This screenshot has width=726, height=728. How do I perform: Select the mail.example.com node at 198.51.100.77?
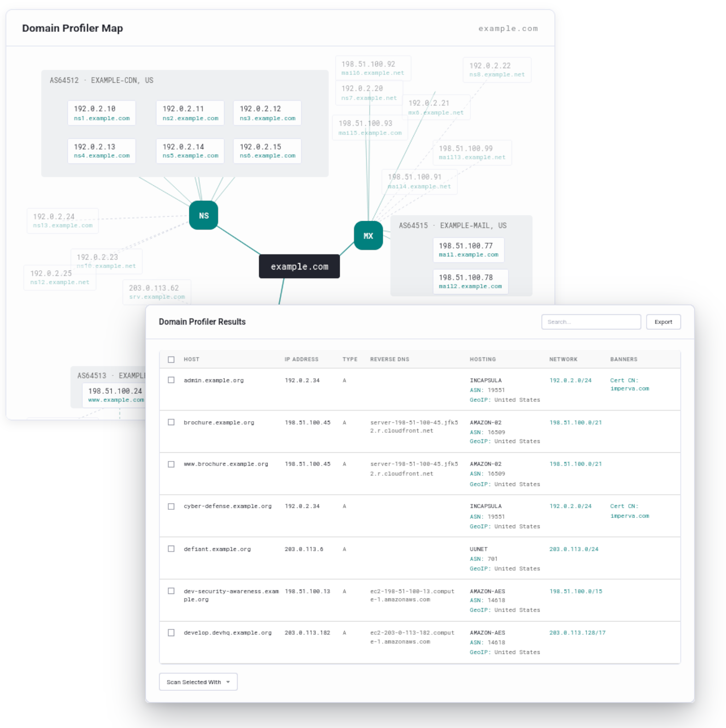469,250
